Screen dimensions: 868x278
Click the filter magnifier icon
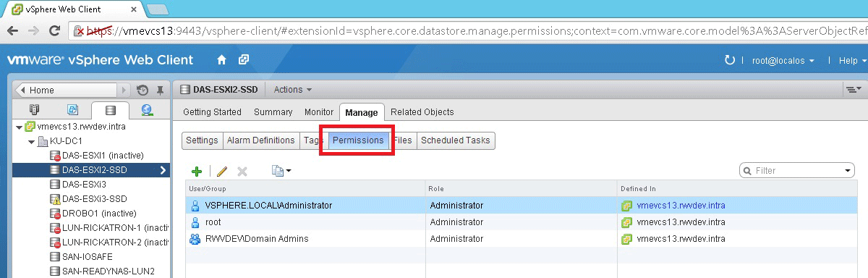(746, 171)
